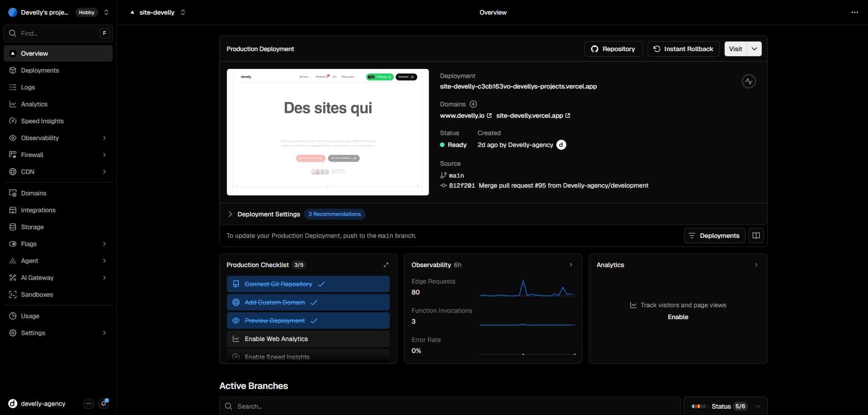Screen dimensions: 868x415
Task: Expand the AI Gateway submenu chevron
Action: tap(105, 278)
